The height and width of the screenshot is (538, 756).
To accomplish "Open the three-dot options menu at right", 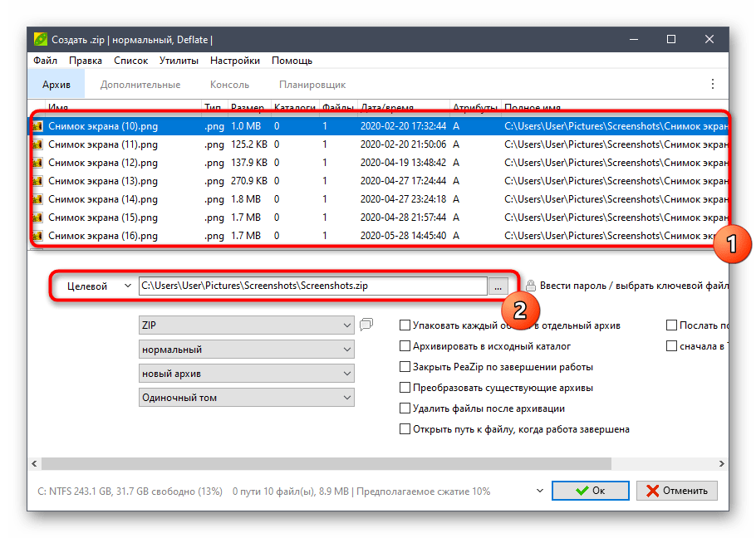I will pyautogui.click(x=712, y=85).
